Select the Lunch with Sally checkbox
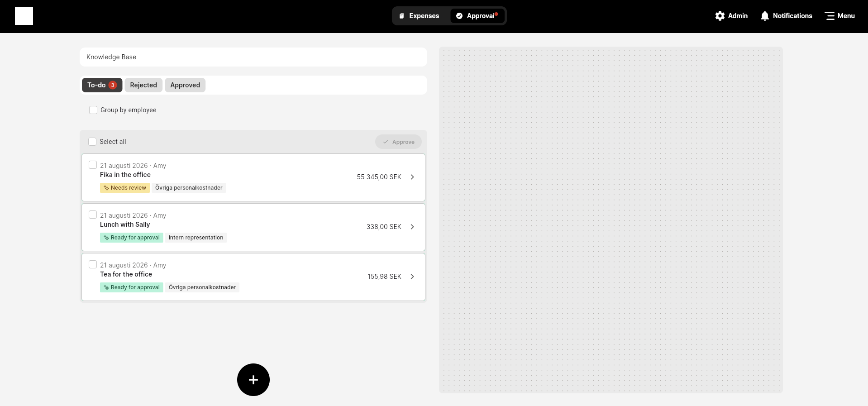This screenshot has width=868, height=406. click(93, 215)
